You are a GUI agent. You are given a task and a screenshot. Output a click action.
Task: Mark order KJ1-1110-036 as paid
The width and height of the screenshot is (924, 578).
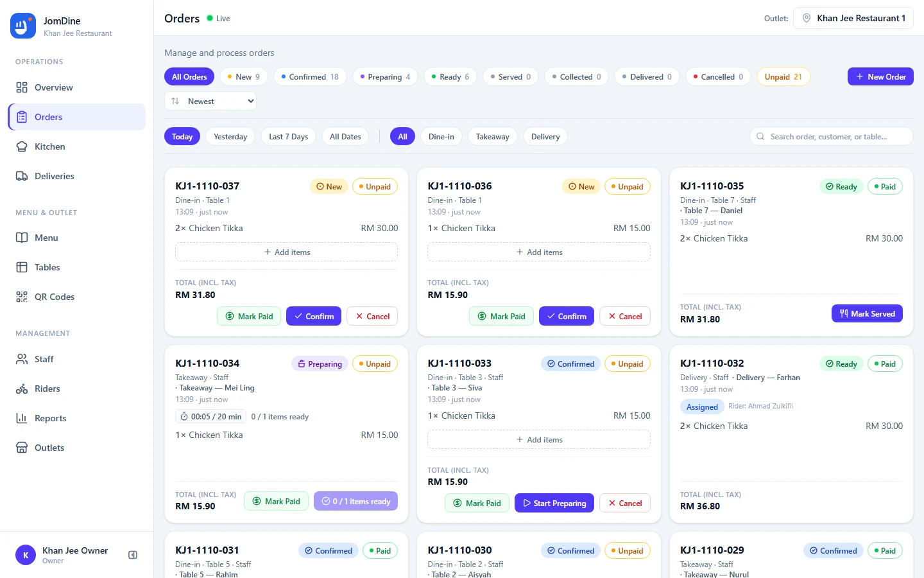click(x=501, y=317)
